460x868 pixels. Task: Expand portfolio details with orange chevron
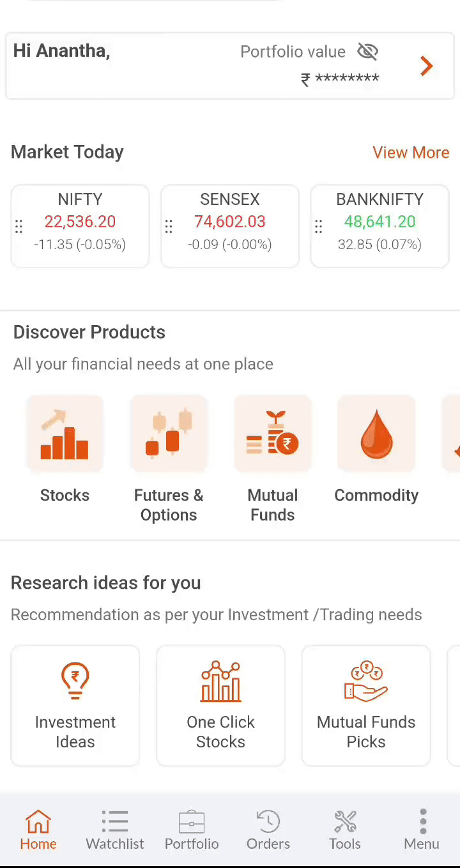[x=427, y=66]
